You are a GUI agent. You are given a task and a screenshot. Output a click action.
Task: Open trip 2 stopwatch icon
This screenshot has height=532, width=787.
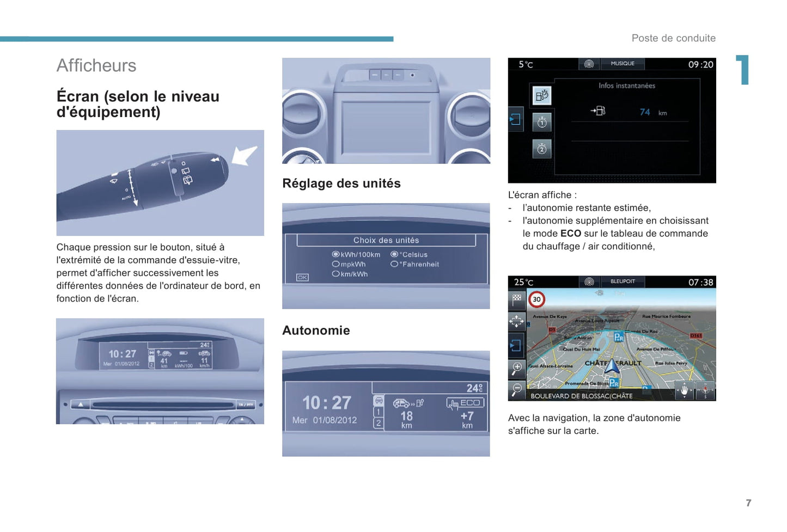pos(541,149)
